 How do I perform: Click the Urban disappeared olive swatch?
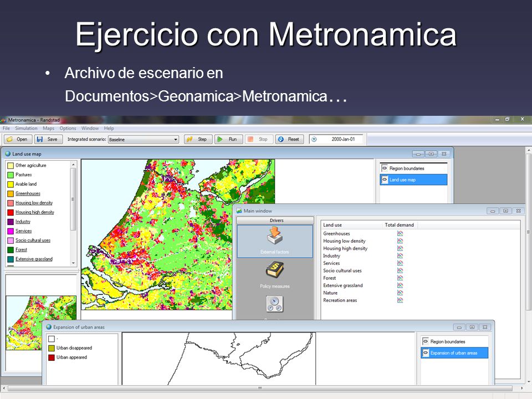(x=51, y=348)
